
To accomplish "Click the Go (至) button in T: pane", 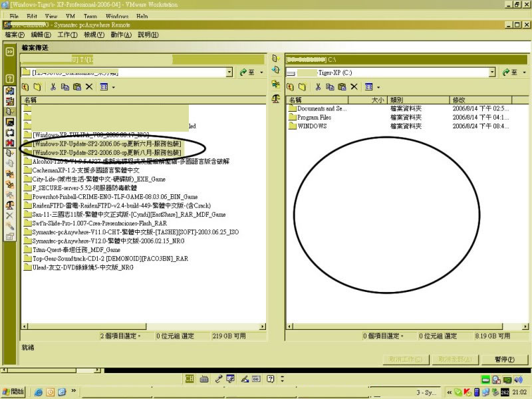I will point(247,72).
